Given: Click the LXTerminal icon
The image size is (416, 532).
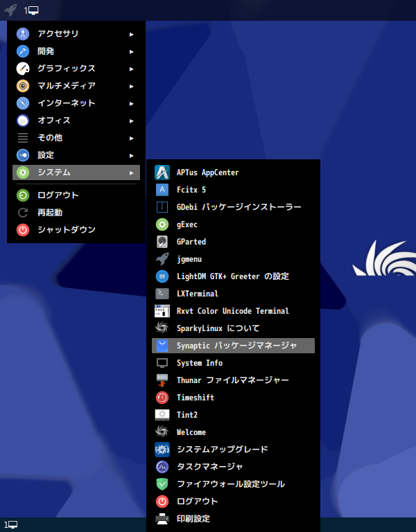Looking at the screenshot, I should (162, 294).
